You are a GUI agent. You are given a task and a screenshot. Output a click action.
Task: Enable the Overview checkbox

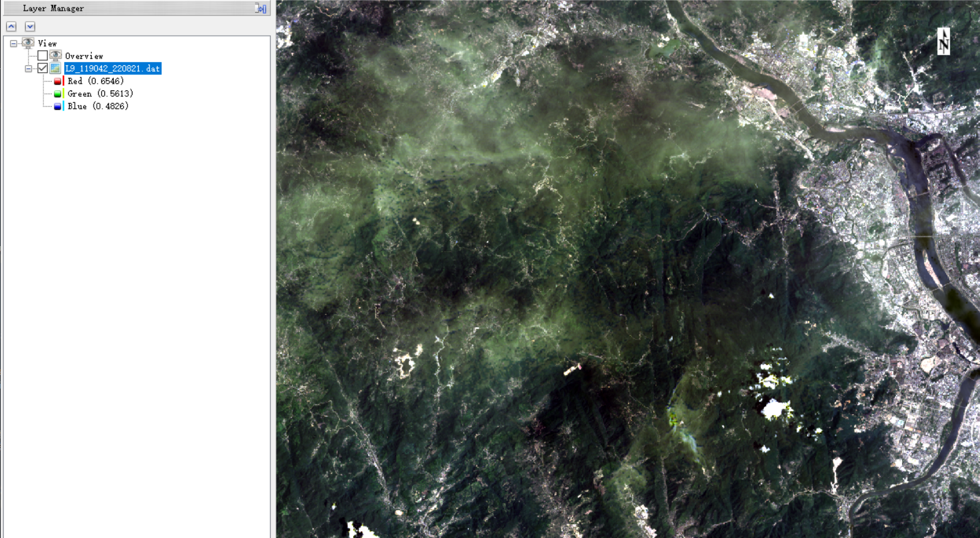pos(43,56)
